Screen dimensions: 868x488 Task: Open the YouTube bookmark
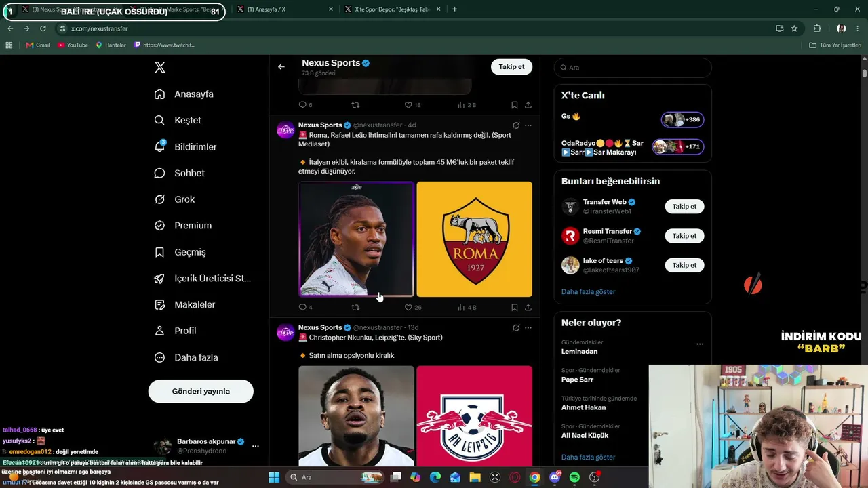(x=73, y=45)
